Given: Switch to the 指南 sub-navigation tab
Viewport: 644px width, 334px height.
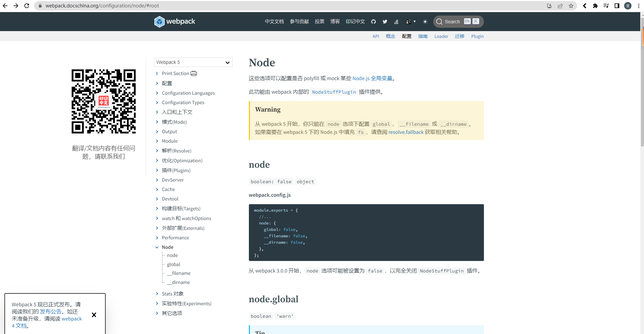Looking at the screenshot, I should pyautogui.click(x=423, y=36).
